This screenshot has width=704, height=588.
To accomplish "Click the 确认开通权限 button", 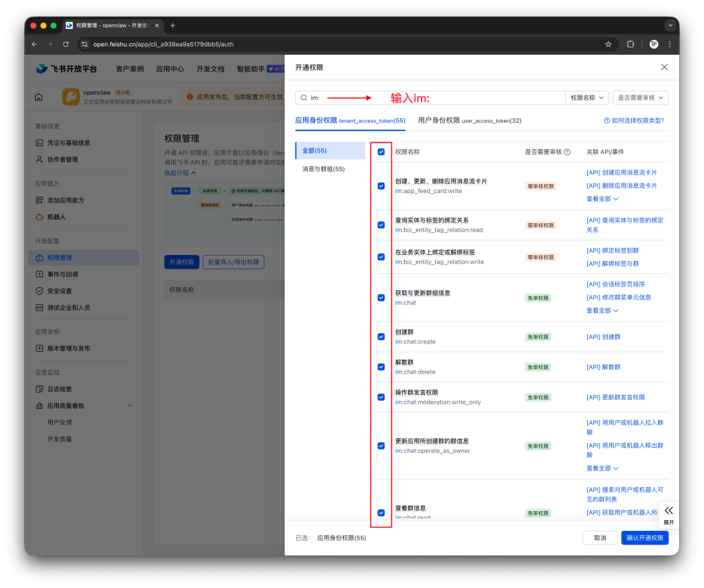I will [644, 538].
